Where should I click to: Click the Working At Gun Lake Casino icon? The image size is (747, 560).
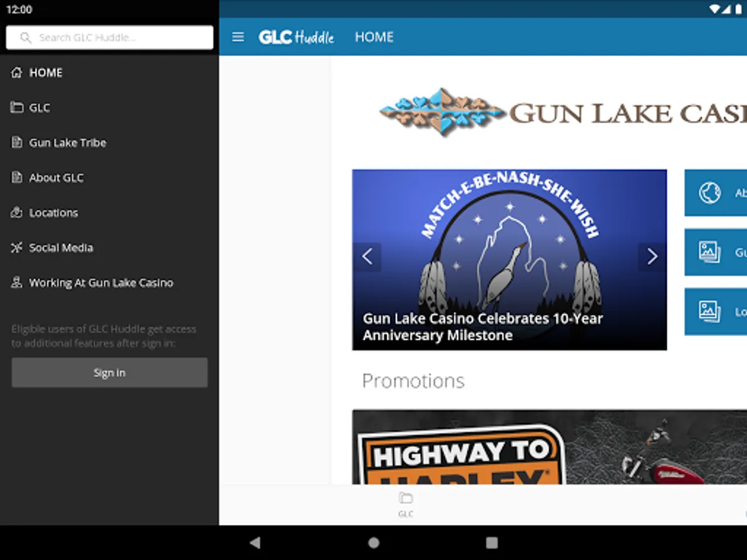(17, 282)
